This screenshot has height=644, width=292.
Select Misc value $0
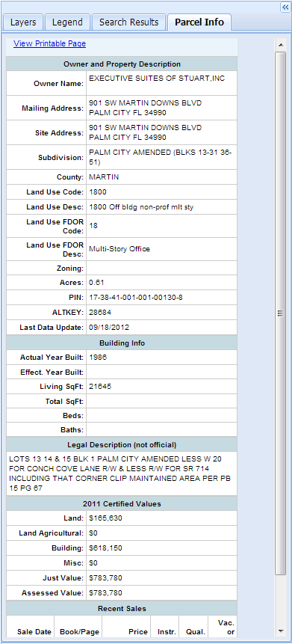click(x=93, y=562)
